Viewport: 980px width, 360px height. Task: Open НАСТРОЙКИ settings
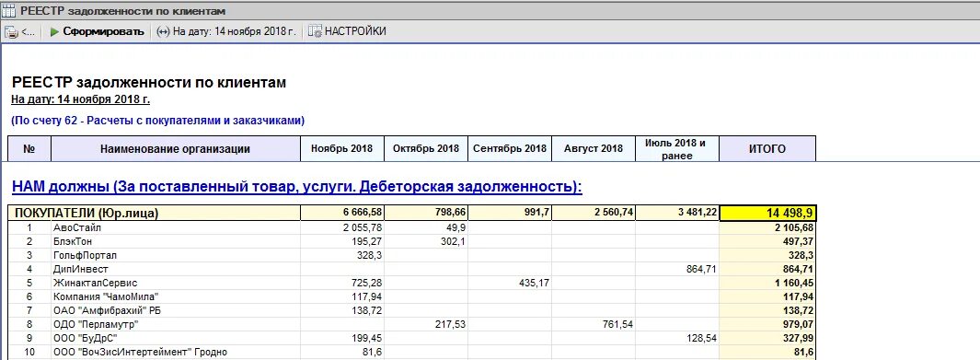click(348, 31)
